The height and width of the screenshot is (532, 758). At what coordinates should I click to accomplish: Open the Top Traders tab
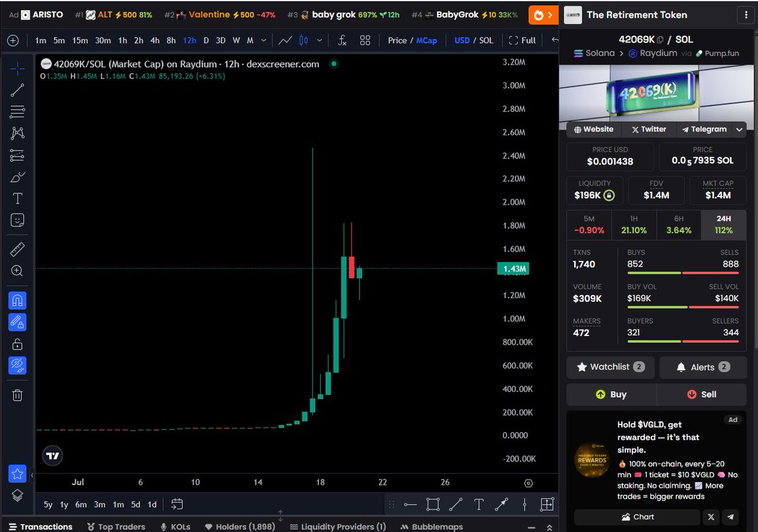[x=116, y=526]
